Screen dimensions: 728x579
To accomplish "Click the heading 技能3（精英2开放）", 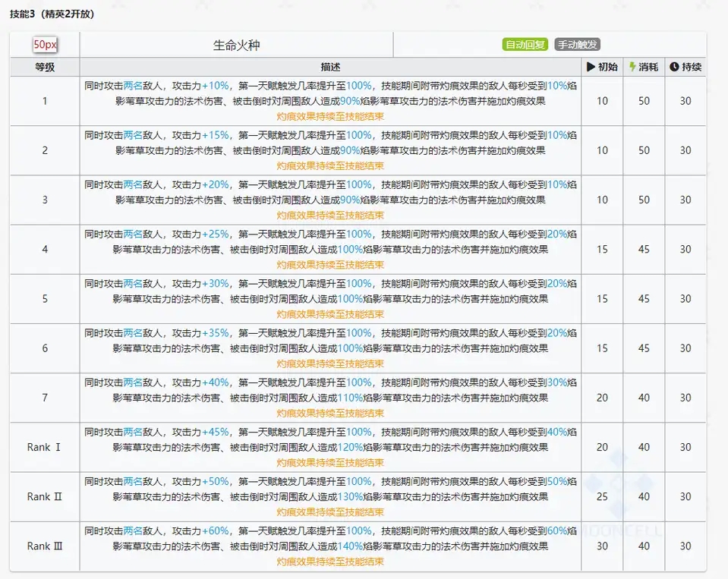I will click(52, 14).
